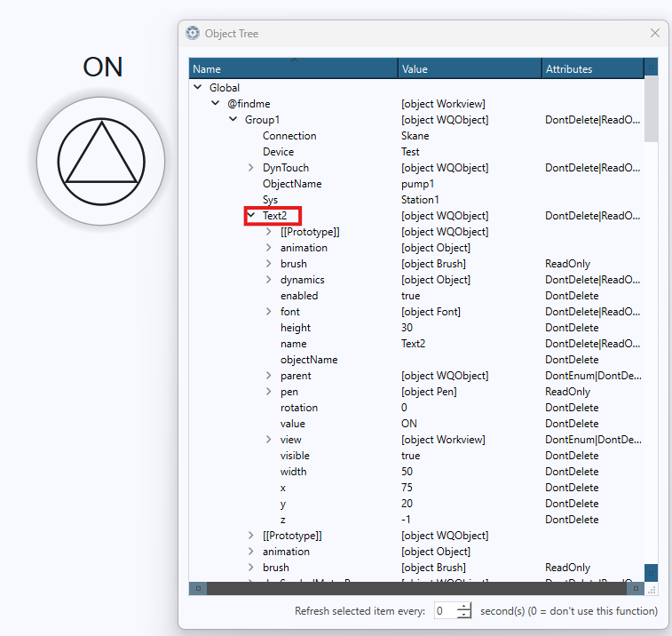Expand the DynTouch node

point(251,168)
